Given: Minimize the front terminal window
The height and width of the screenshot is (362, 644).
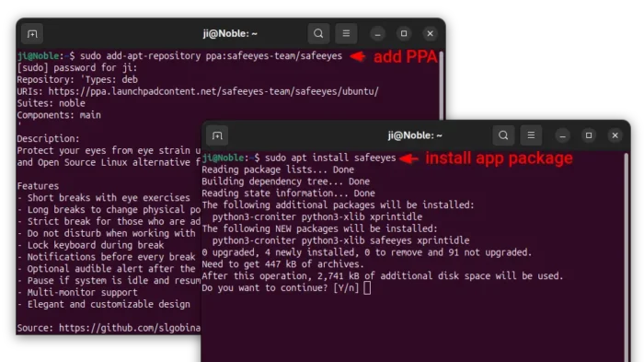Looking at the screenshot, I should click(562, 135).
